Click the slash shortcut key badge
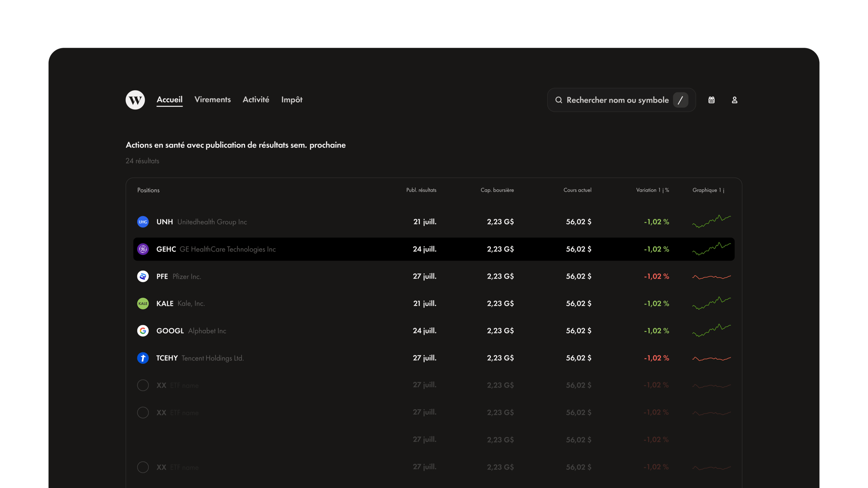The height and width of the screenshot is (488, 868). (x=680, y=100)
